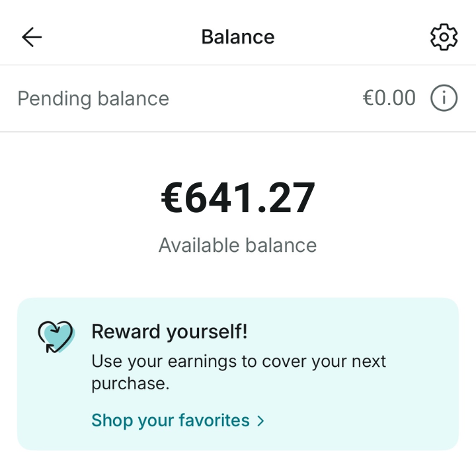Click the €641.27 available amount

pyautogui.click(x=238, y=198)
